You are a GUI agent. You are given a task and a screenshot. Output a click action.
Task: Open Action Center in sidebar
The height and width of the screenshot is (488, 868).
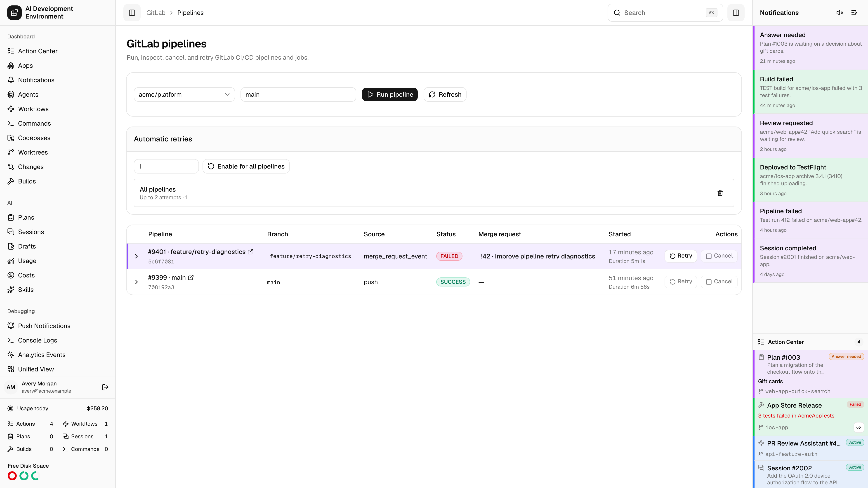(58, 51)
